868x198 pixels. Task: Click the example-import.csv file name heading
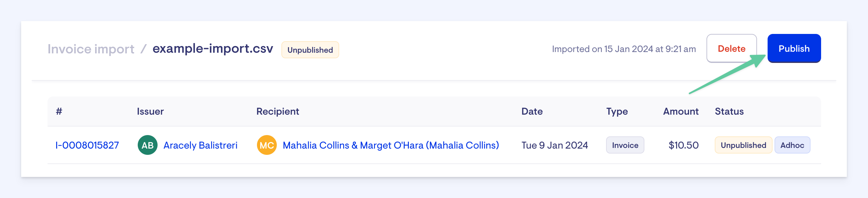pyautogui.click(x=213, y=49)
